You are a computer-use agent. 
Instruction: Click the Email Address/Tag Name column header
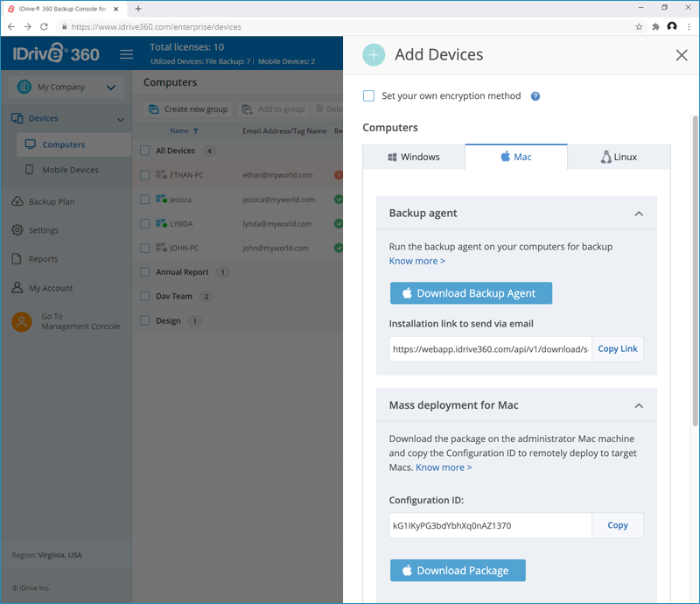click(284, 131)
